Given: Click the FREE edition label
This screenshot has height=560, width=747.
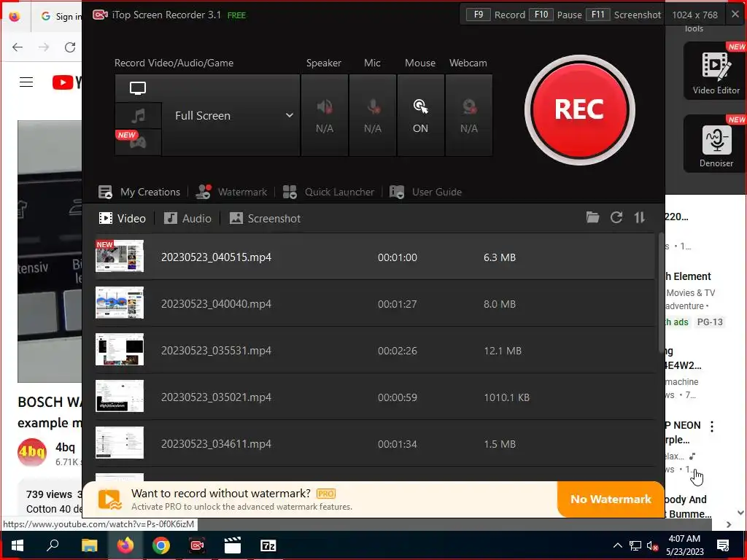Looking at the screenshot, I should [x=237, y=15].
